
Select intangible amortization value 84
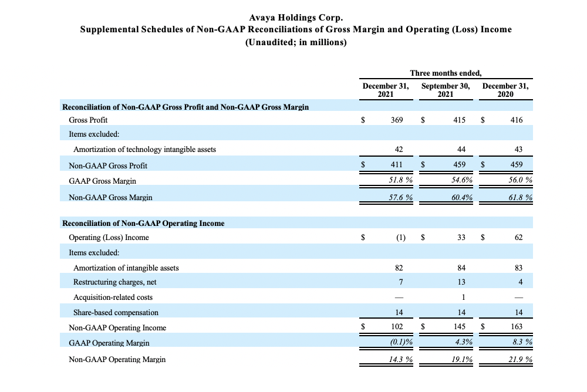click(x=461, y=268)
